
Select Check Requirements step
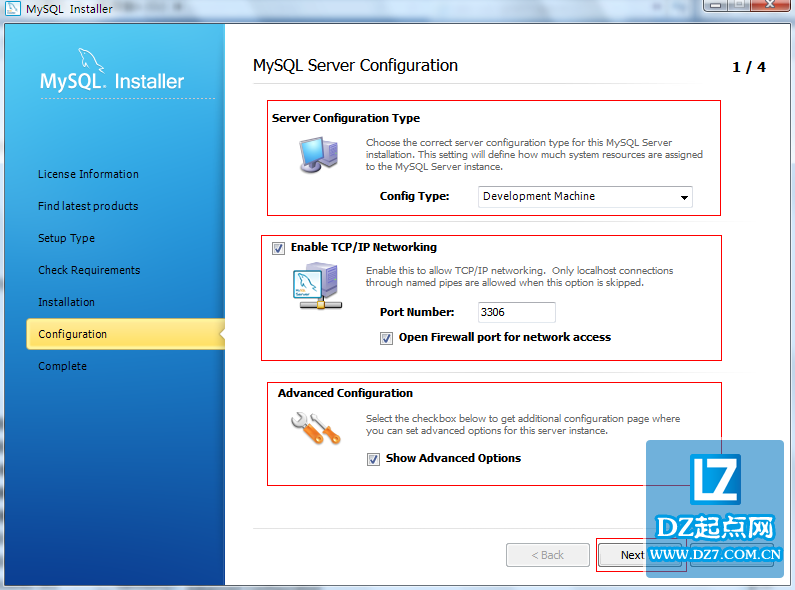point(89,270)
